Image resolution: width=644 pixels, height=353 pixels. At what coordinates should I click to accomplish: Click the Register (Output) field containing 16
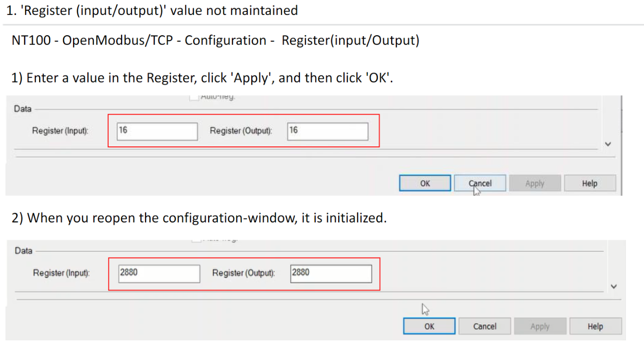328,131
